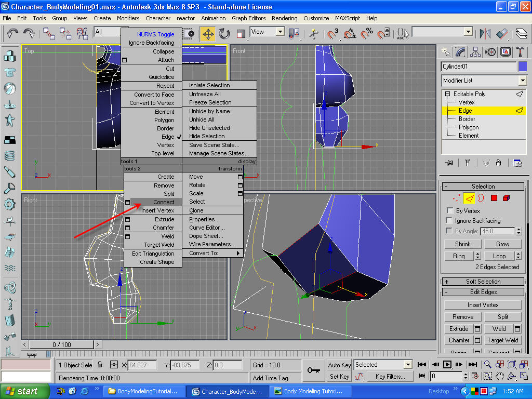Collapse the Editable Poly tree node
Viewport: 532px width, 399px height.
pyautogui.click(x=447, y=94)
